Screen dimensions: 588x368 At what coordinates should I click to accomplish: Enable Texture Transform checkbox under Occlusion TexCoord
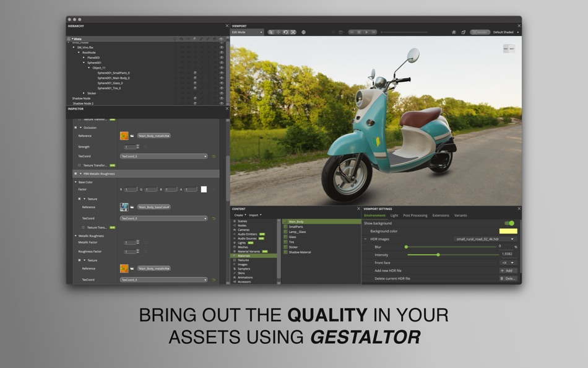pyautogui.click(x=79, y=165)
